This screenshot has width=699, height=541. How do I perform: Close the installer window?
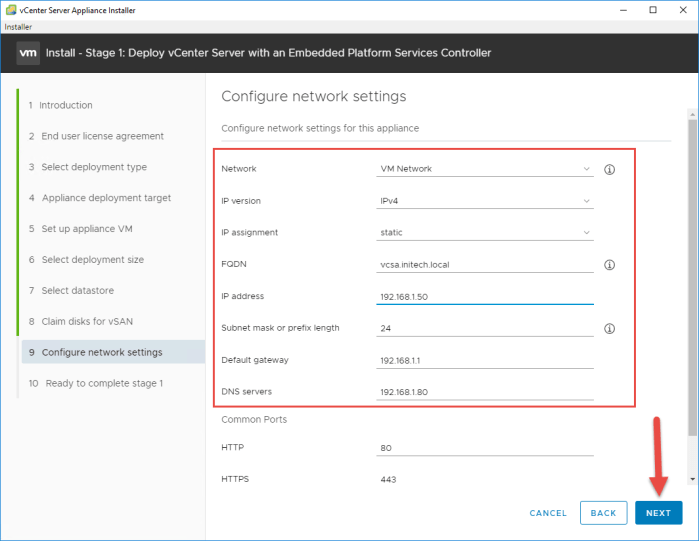tap(683, 10)
